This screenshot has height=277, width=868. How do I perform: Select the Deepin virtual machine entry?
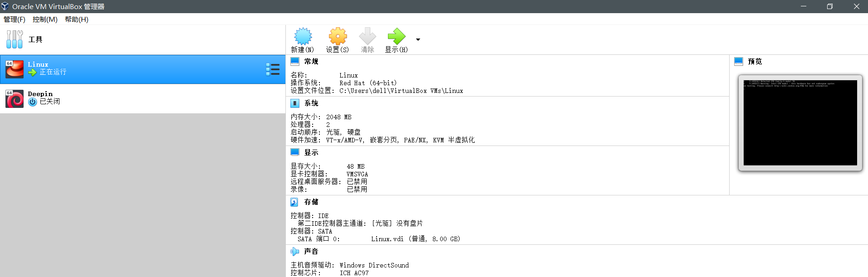142,99
